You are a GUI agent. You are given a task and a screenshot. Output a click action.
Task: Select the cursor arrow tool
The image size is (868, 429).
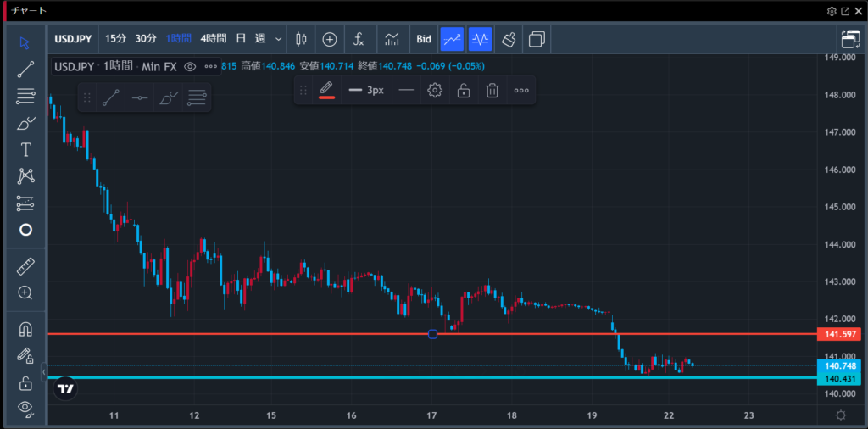[x=25, y=42]
